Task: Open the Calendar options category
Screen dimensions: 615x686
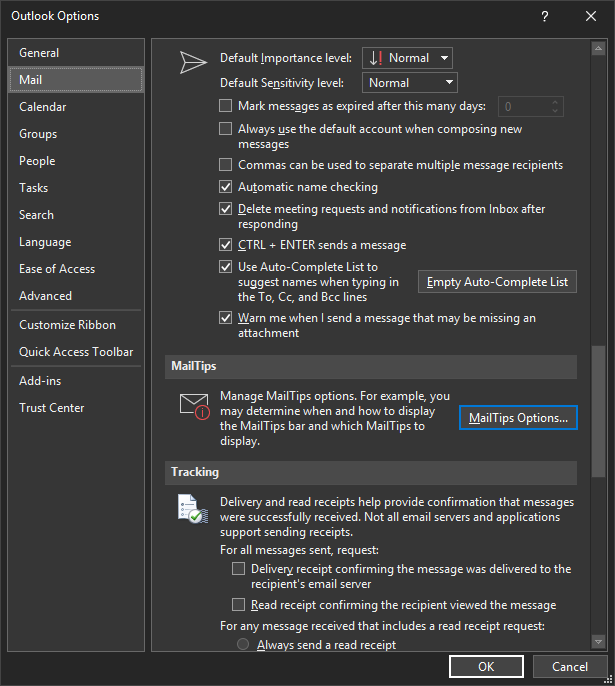Action: click(76, 107)
